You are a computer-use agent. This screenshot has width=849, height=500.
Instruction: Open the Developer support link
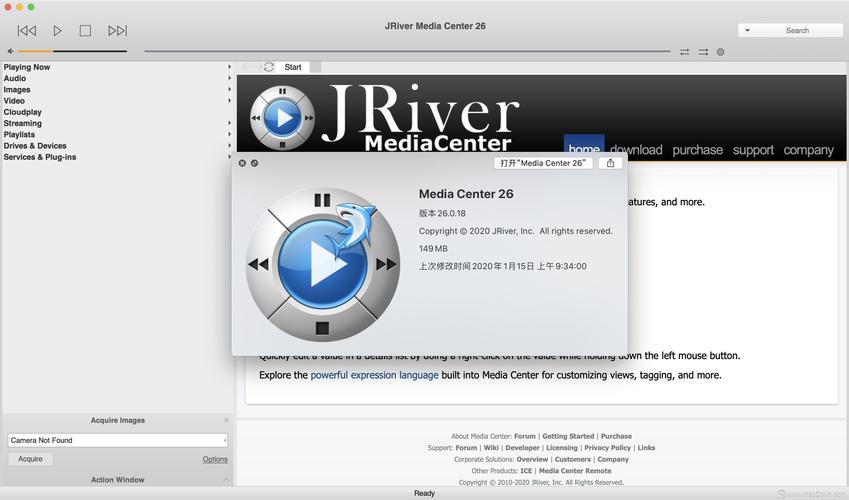(523, 448)
